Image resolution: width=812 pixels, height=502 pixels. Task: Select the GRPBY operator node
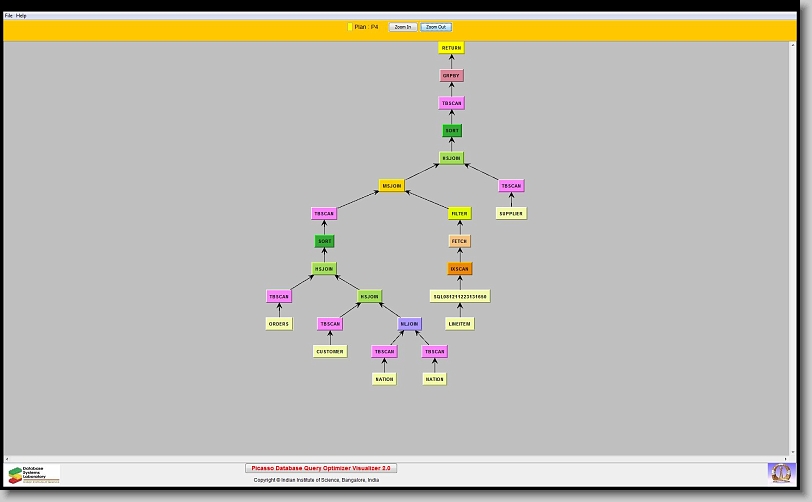pos(452,76)
